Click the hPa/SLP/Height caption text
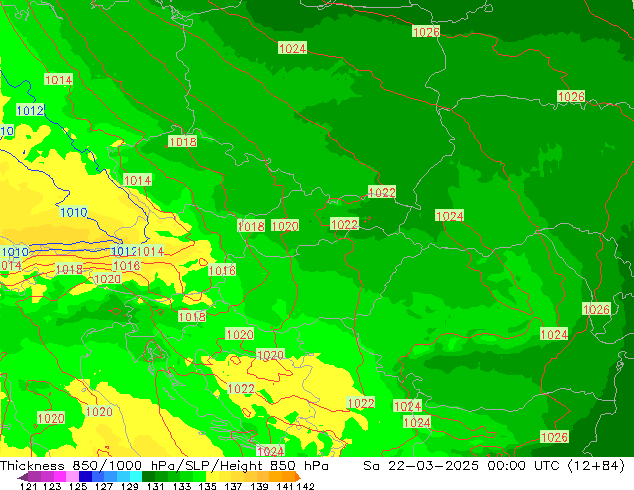The width and height of the screenshot is (634, 490). tap(205, 466)
